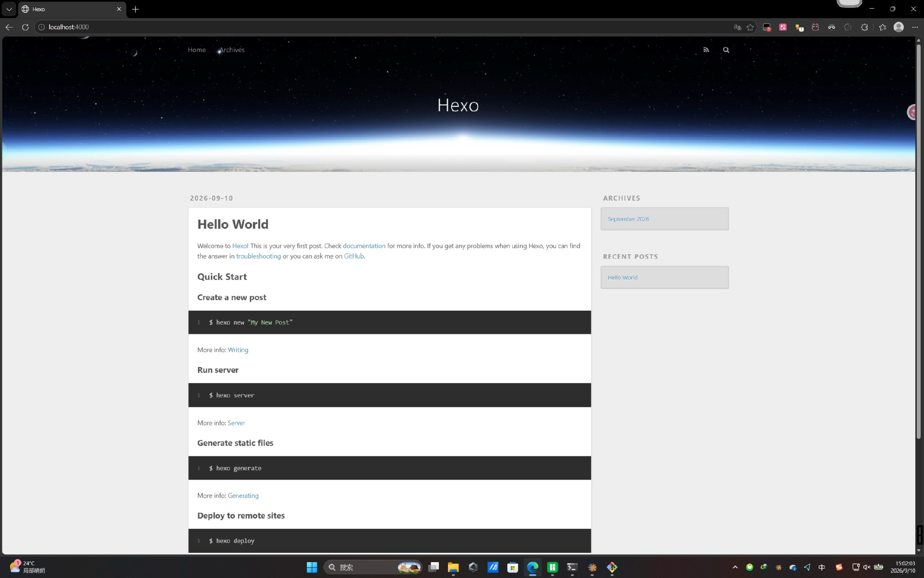Click the 'Quick Start' heading text
Image resolution: width=924 pixels, height=578 pixels.
click(x=222, y=277)
